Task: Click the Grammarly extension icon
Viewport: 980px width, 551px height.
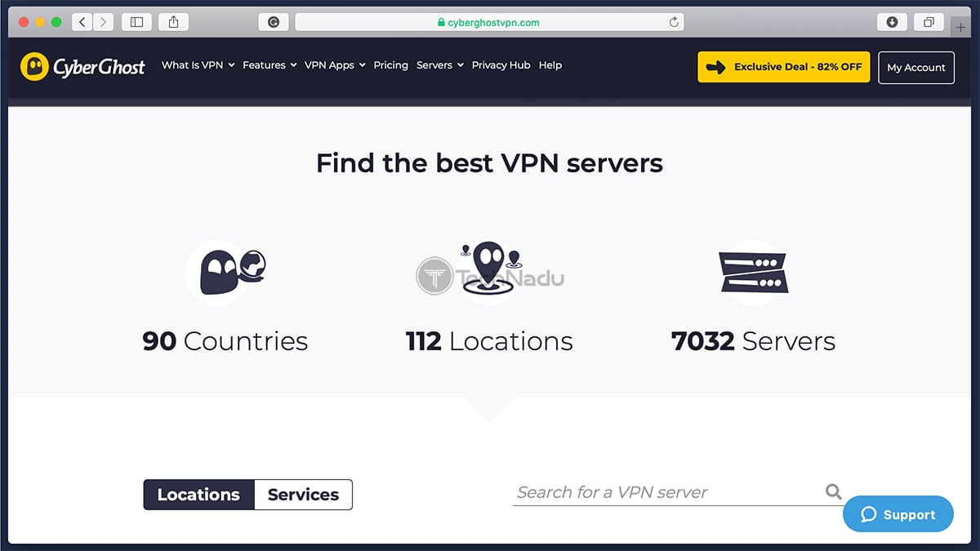Action: click(x=273, y=22)
